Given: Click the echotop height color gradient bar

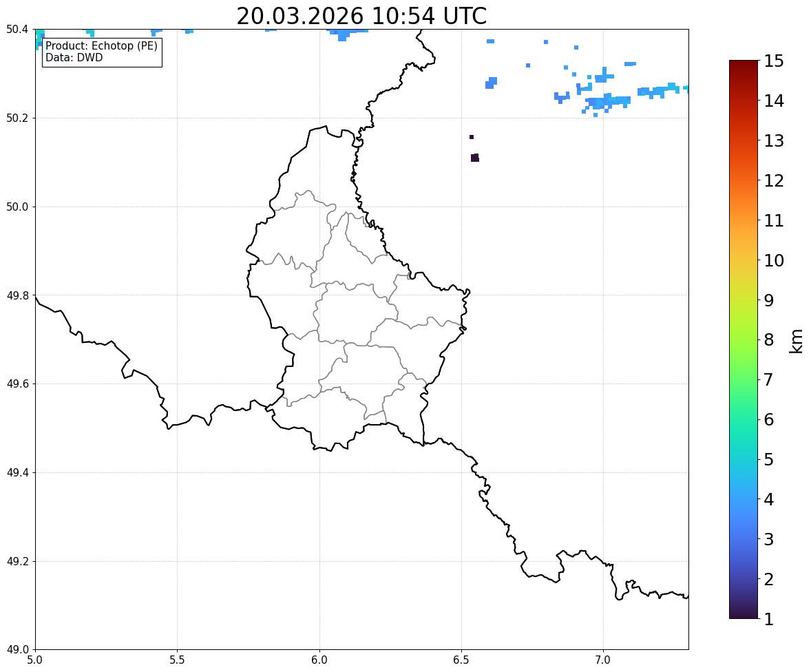Looking at the screenshot, I should click(x=744, y=339).
